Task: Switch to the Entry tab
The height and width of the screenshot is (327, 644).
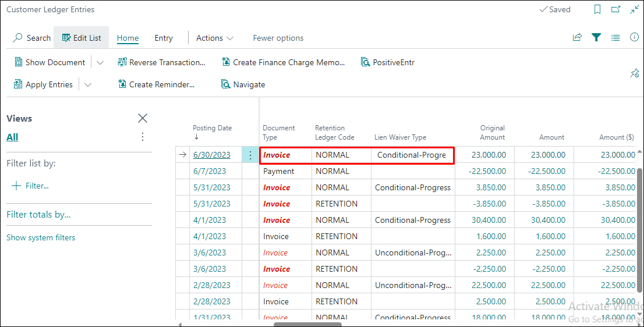Action: tap(164, 38)
